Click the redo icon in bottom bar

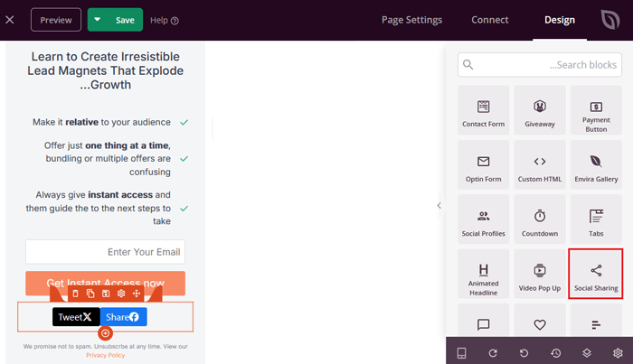point(493,351)
